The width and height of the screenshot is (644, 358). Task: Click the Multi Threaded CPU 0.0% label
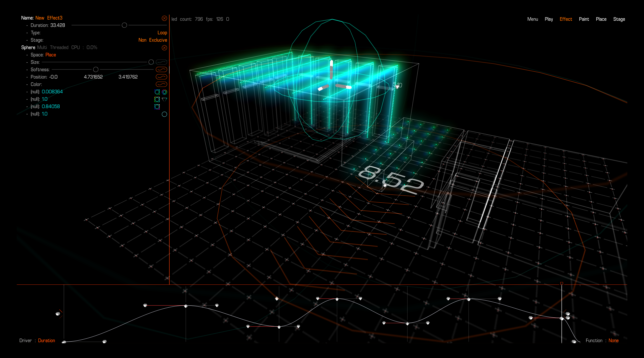coord(67,47)
